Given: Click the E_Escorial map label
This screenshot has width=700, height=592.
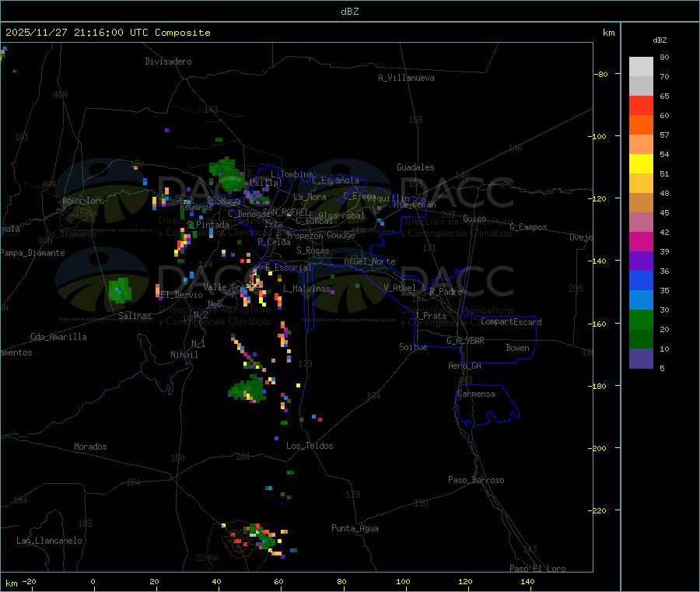Looking at the screenshot, I should pos(289,268).
